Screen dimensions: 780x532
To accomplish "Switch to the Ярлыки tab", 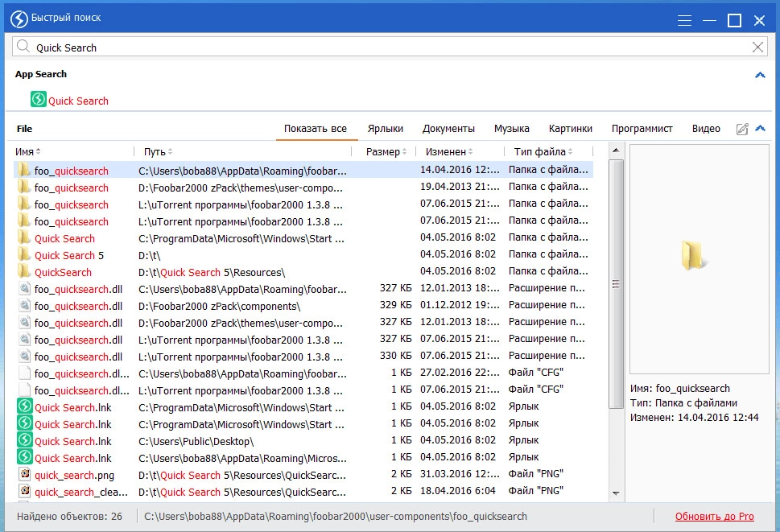I will (x=386, y=129).
